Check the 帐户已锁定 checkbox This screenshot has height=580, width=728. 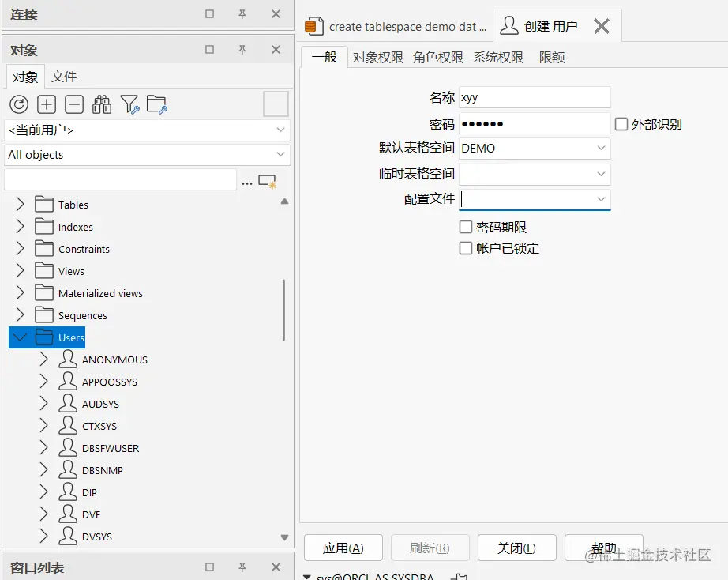coord(466,248)
